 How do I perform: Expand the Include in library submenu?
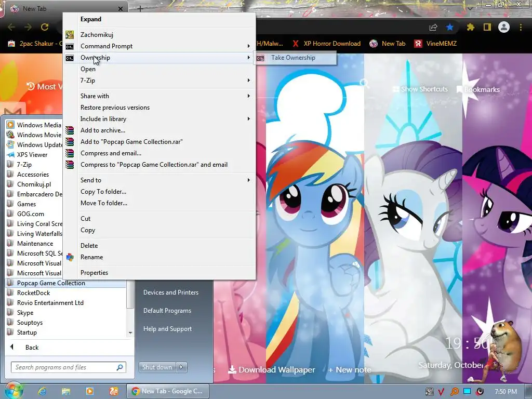click(249, 119)
